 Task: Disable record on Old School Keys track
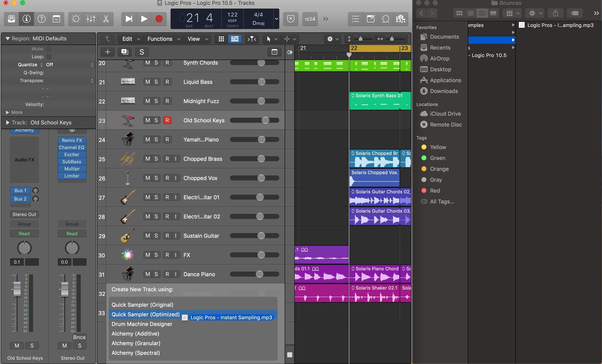coord(167,120)
